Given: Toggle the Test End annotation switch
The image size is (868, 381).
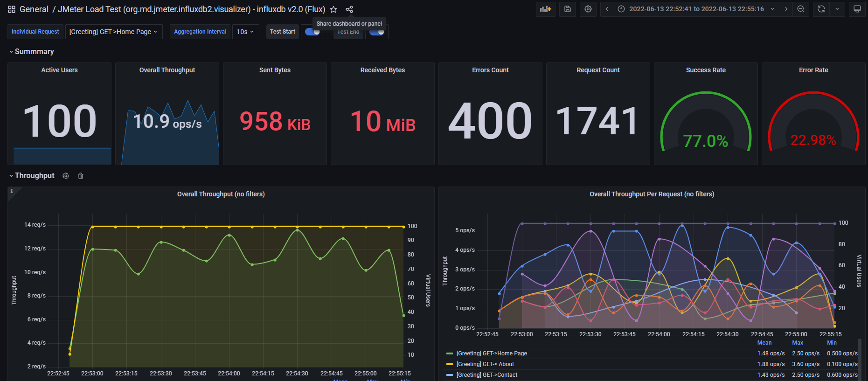Looking at the screenshot, I should pos(377,32).
